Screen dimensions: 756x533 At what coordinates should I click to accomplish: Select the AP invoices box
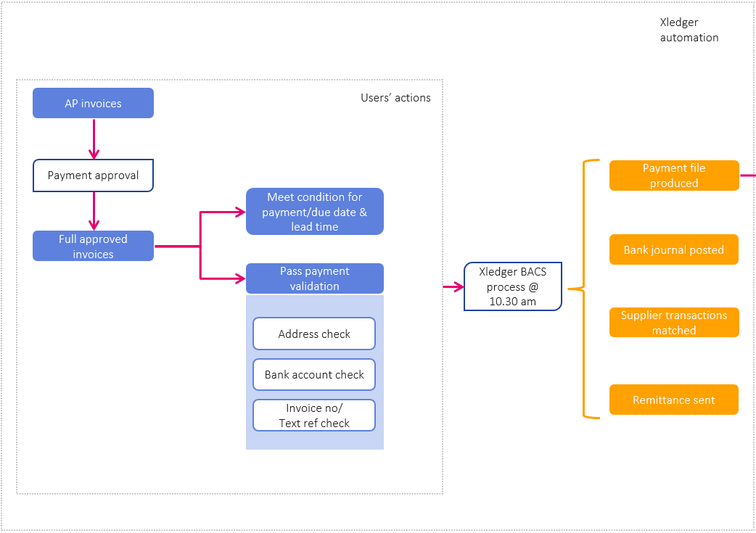[x=93, y=102]
